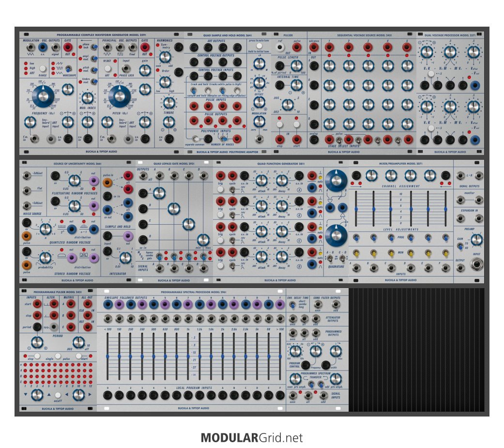This screenshot has width=504, height=448.
Task: Click the large blue PITCH knob
Action: pyautogui.click(x=119, y=96)
